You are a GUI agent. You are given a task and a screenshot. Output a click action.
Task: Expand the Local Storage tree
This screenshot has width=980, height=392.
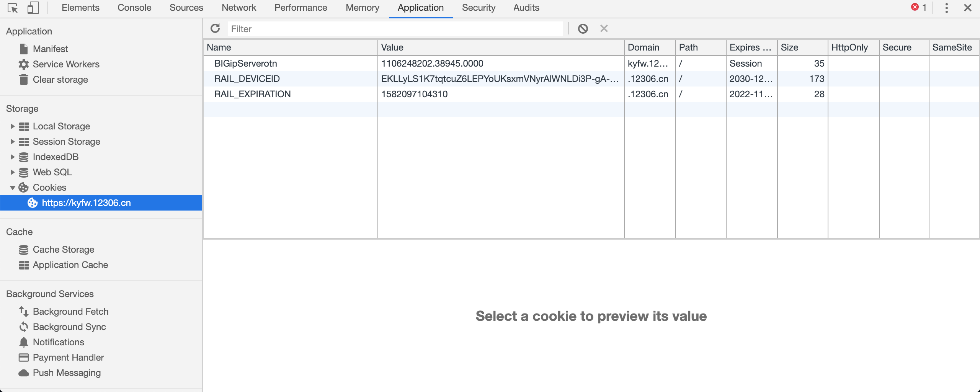tap(12, 126)
